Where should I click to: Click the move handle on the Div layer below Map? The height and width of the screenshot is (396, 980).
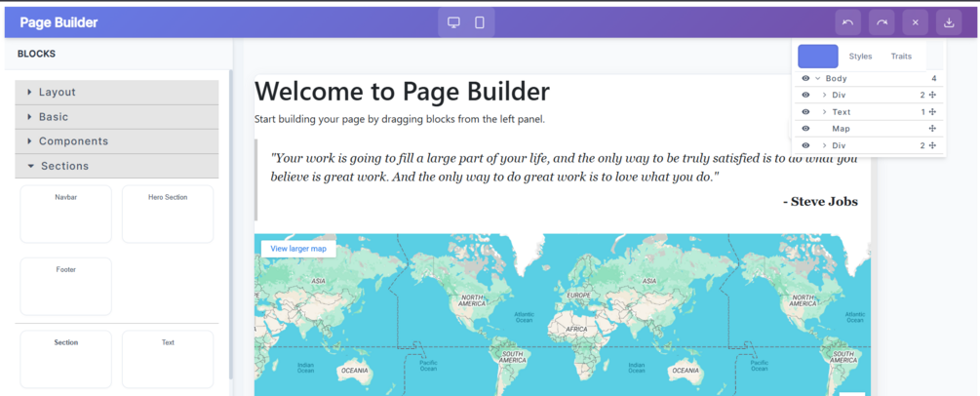click(x=932, y=145)
